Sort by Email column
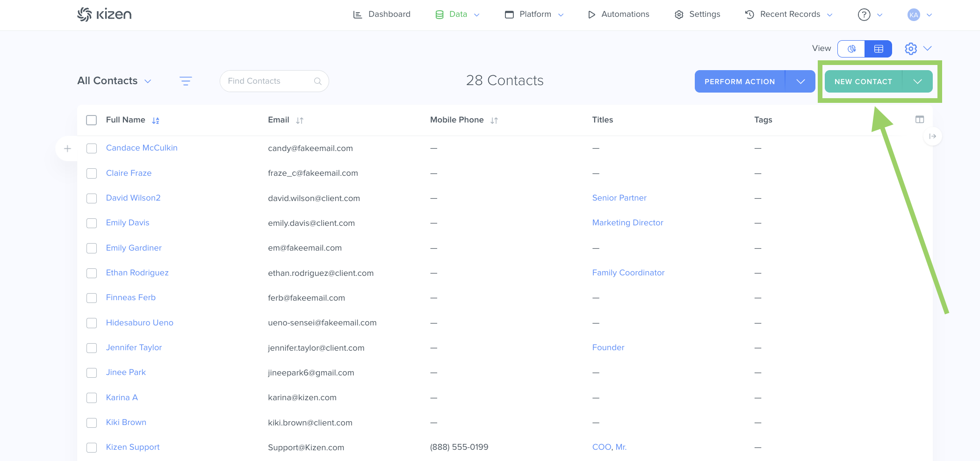Screen dimensions: 980x461 [300, 121]
